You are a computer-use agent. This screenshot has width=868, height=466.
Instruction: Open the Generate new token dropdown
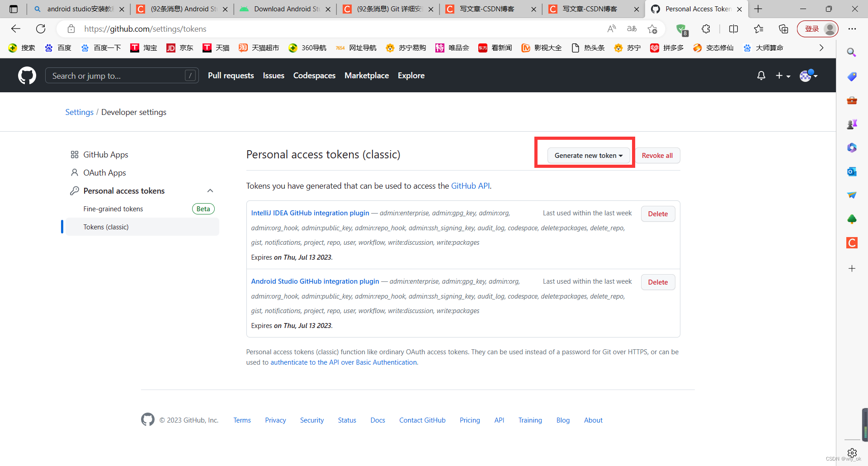[x=588, y=155]
